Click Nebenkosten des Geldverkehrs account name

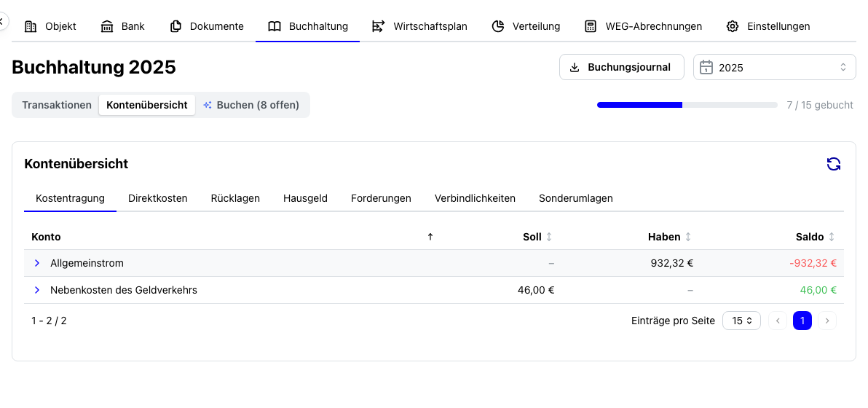coord(124,290)
